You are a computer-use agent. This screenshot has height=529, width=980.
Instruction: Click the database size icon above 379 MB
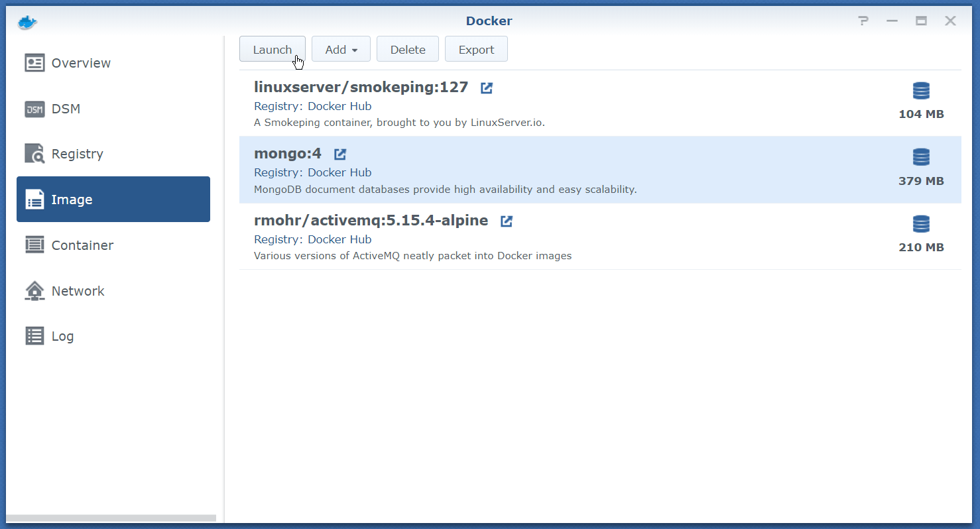[x=921, y=157]
